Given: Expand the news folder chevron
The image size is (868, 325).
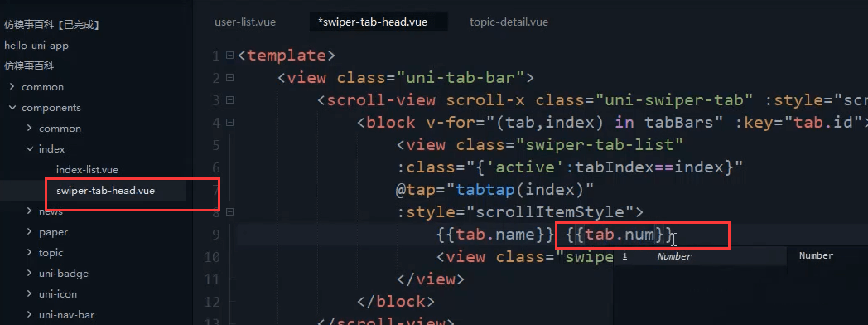Looking at the screenshot, I should (29, 211).
